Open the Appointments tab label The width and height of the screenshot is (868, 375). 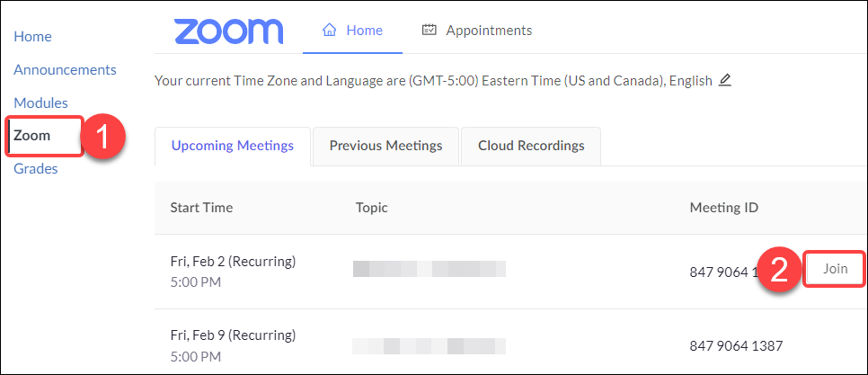[490, 30]
